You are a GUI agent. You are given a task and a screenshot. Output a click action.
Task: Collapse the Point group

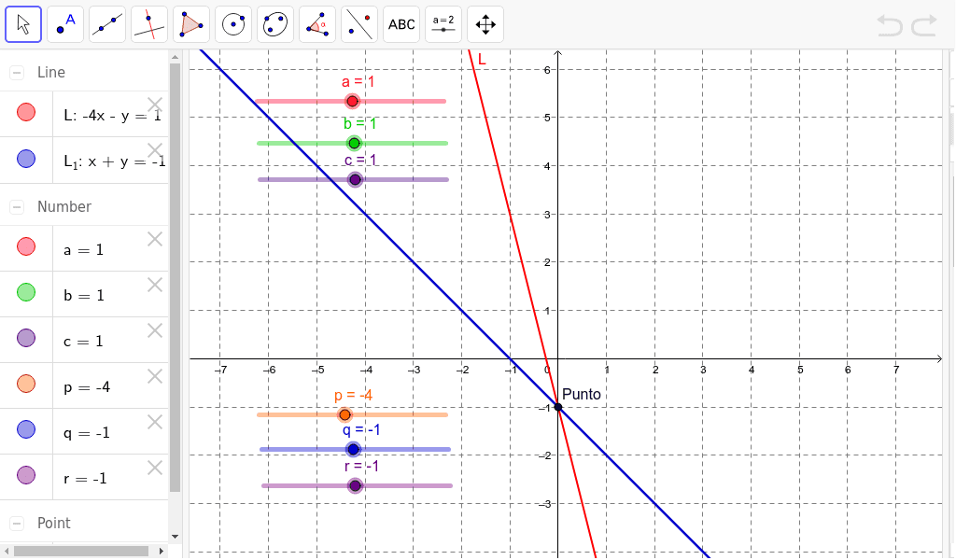[17, 524]
